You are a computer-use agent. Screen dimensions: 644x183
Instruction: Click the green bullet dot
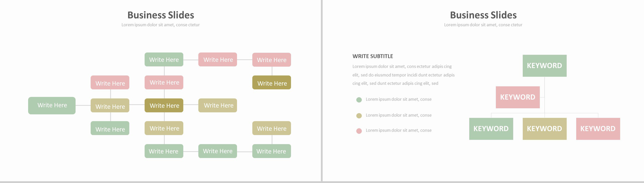[359, 100]
